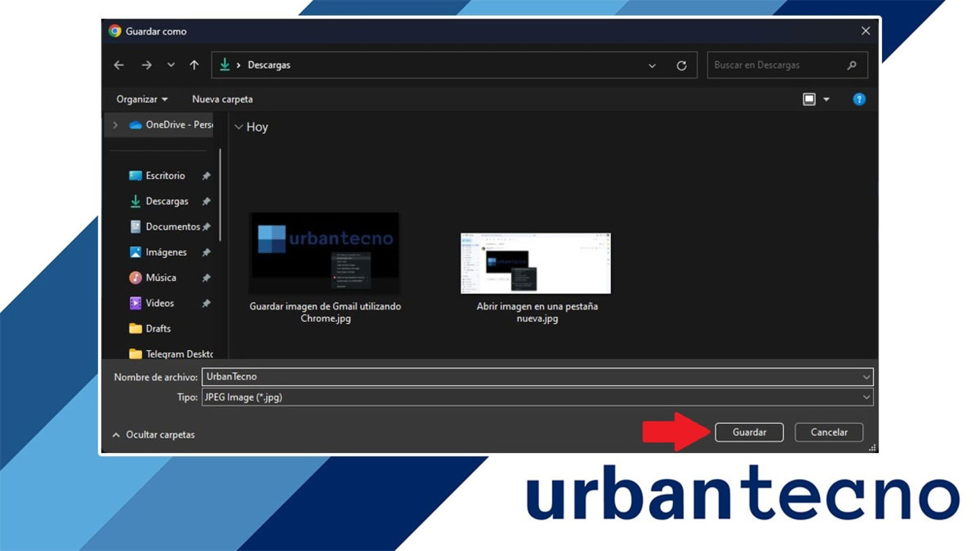The height and width of the screenshot is (551, 980).
Task: Change the view layout icon
Action: 809,99
